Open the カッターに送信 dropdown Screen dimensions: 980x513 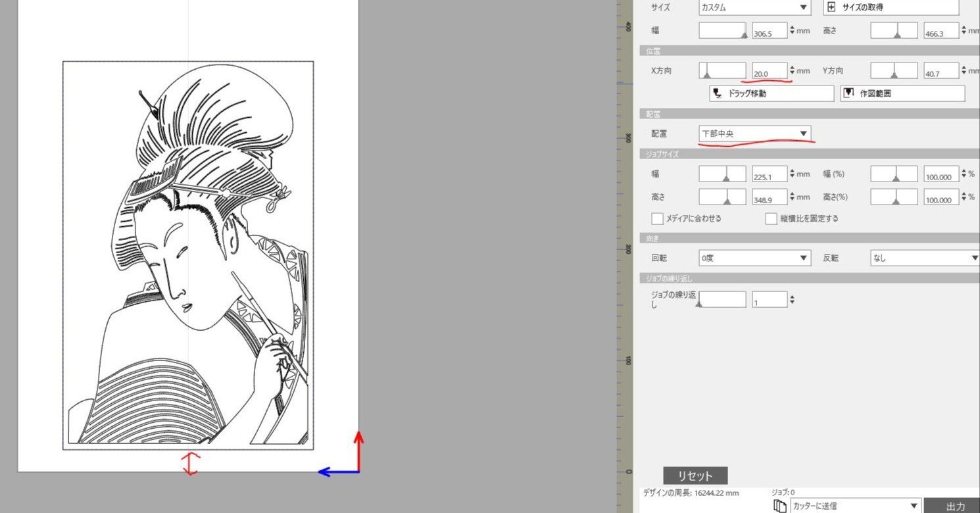(x=856, y=506)
